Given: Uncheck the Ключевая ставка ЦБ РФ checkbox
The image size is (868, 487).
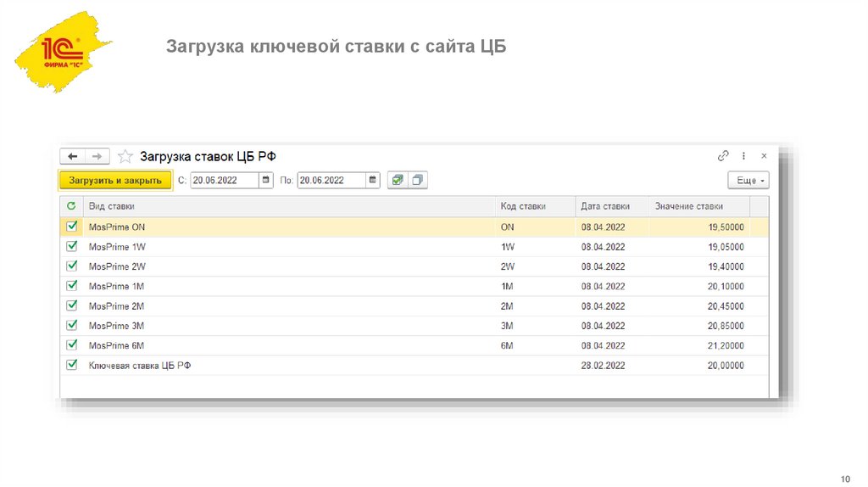Looking at the screenshot, I should (71, 365).
